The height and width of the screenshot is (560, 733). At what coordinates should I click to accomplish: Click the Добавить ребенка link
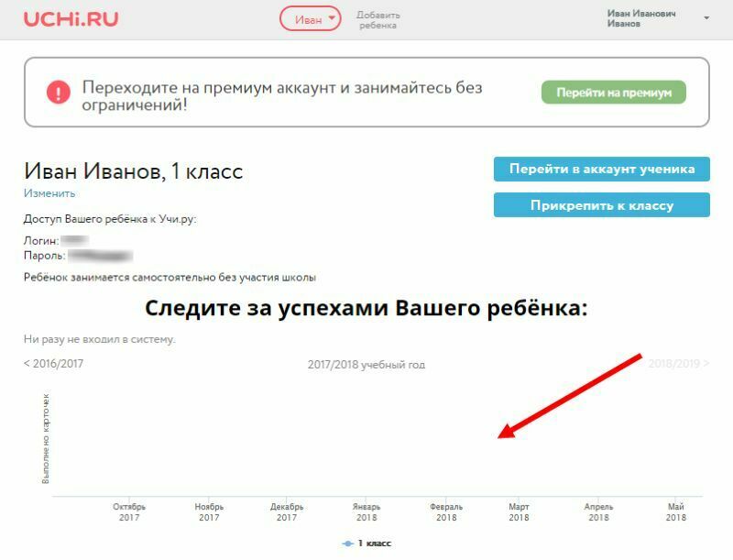[377, 20]
